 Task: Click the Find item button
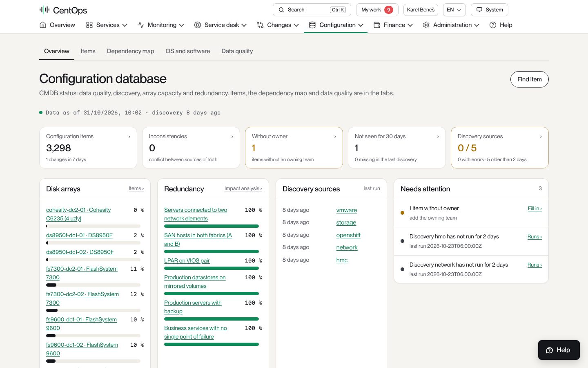point(529,79)
